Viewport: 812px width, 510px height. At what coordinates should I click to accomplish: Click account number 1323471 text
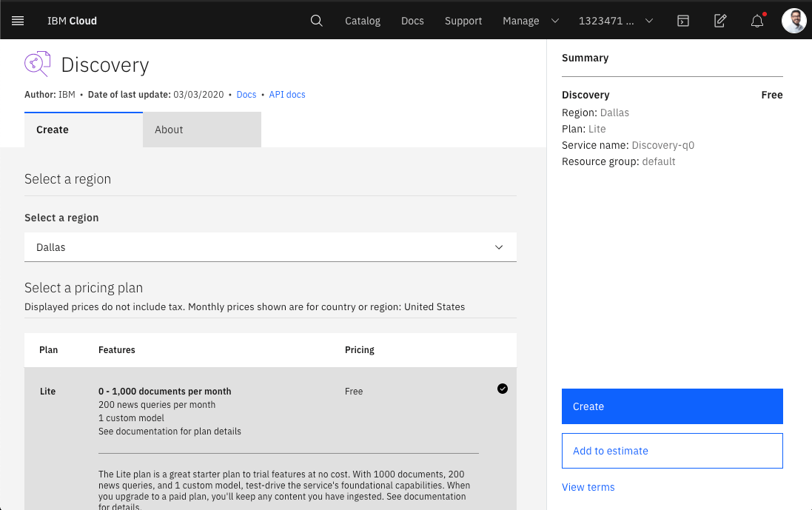[x=606, y=21]
